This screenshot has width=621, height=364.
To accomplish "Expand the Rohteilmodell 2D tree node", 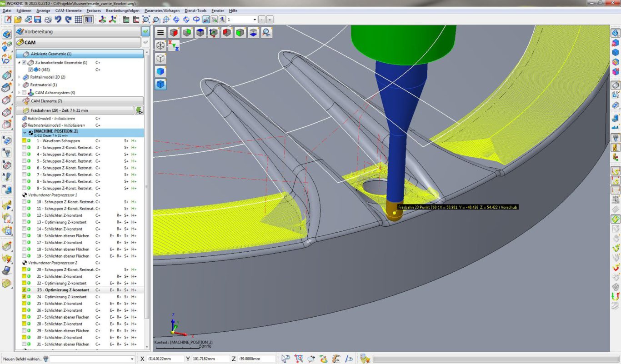I will point(19,77).
